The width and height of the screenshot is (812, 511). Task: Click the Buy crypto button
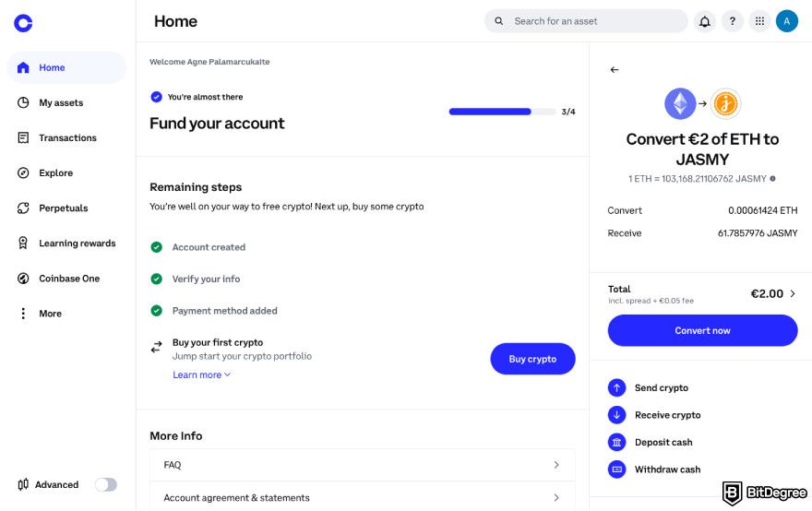coord(532,359)
